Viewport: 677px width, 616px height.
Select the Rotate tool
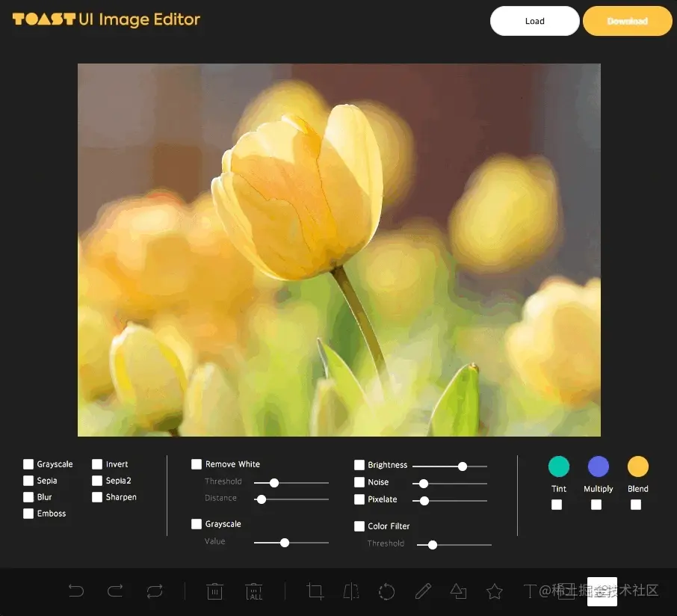(x=386, y=592)
